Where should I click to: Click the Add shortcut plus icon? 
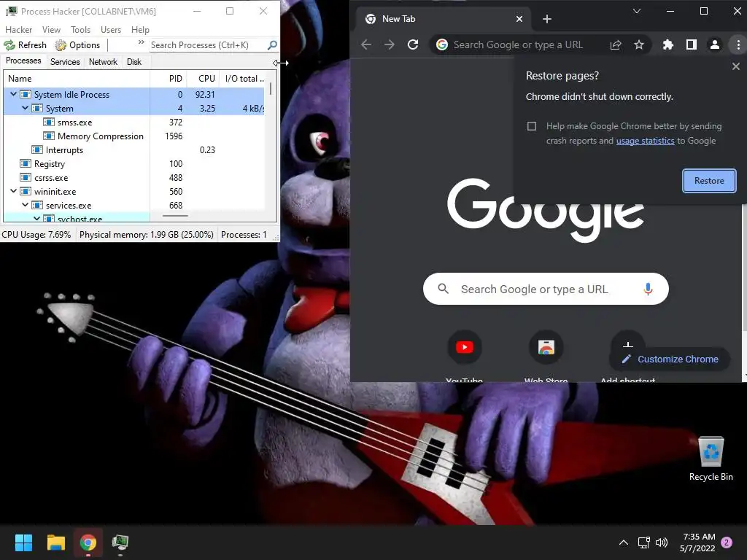coord(628,344)
